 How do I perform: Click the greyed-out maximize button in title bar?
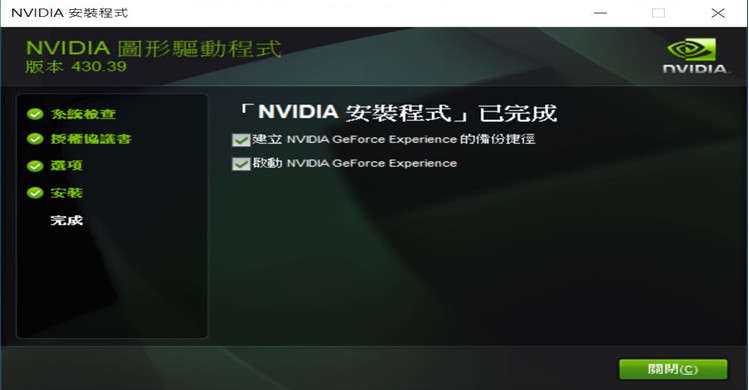tap(658, 13)
